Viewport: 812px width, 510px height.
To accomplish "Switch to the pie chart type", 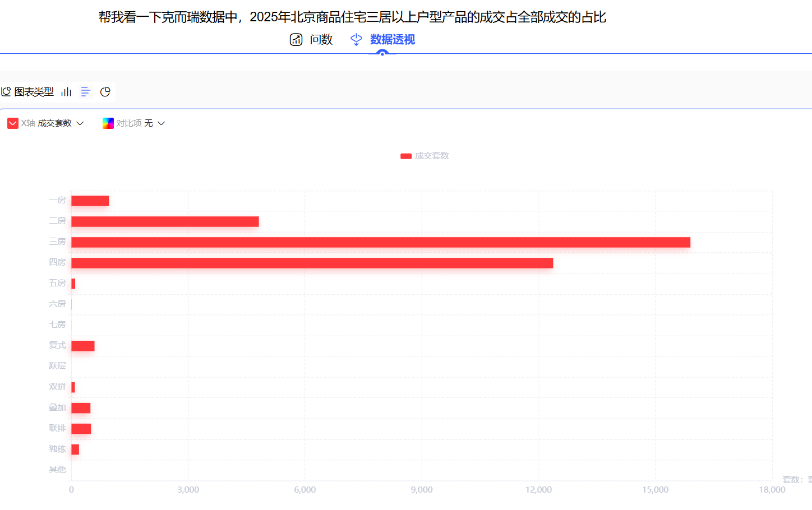I will pos(105,92).
